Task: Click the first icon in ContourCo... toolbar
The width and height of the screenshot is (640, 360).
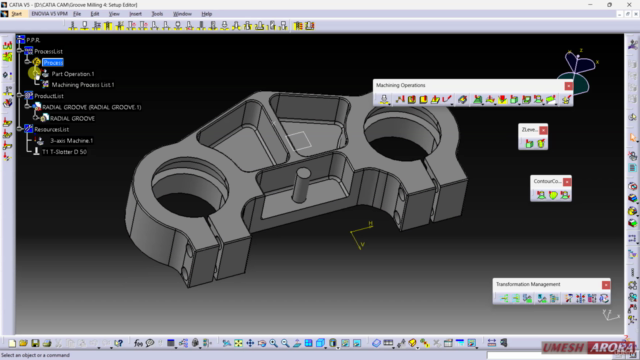Action: 541,195
